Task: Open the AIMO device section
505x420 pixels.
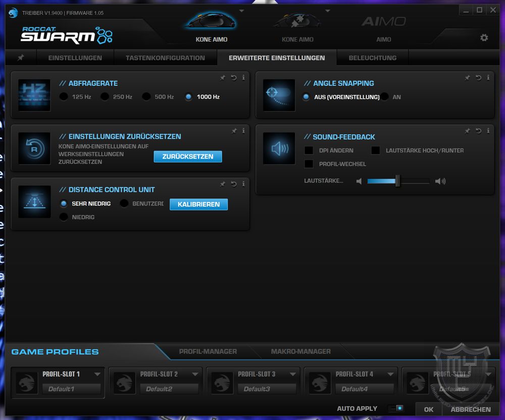Action: pos(384,28)
